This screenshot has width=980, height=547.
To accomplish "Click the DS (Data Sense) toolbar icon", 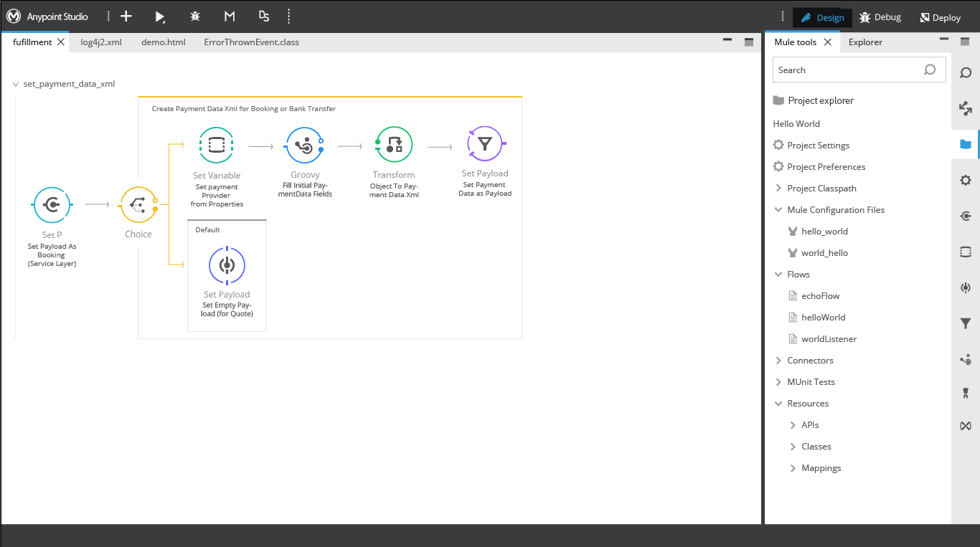I will (x=264, y=16).
